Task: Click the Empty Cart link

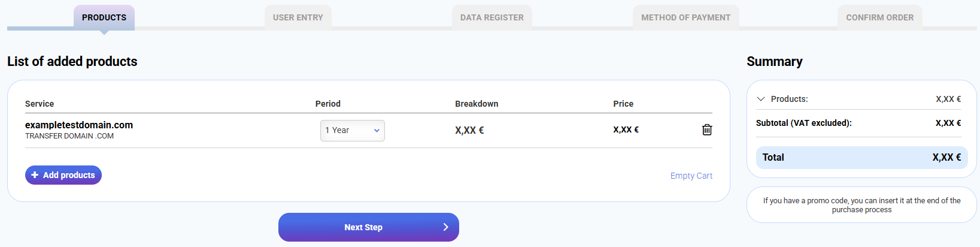Action: [x=691, y=176]
